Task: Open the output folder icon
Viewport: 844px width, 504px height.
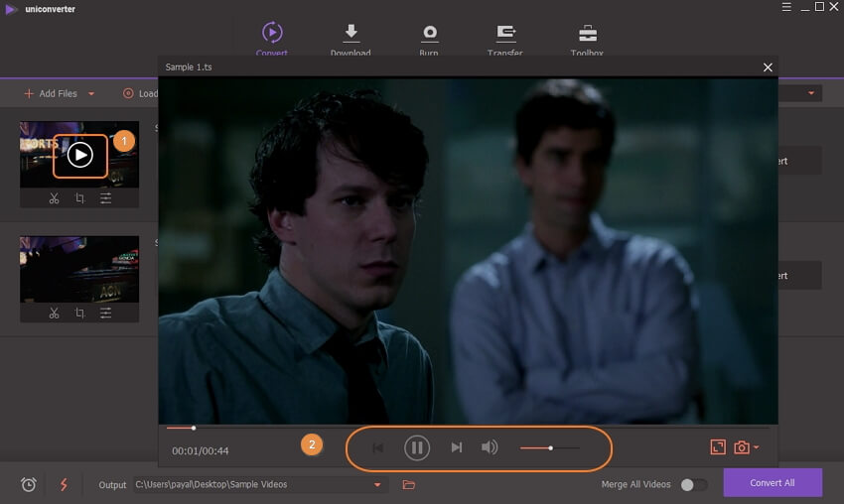Action: tap(408, 484)
